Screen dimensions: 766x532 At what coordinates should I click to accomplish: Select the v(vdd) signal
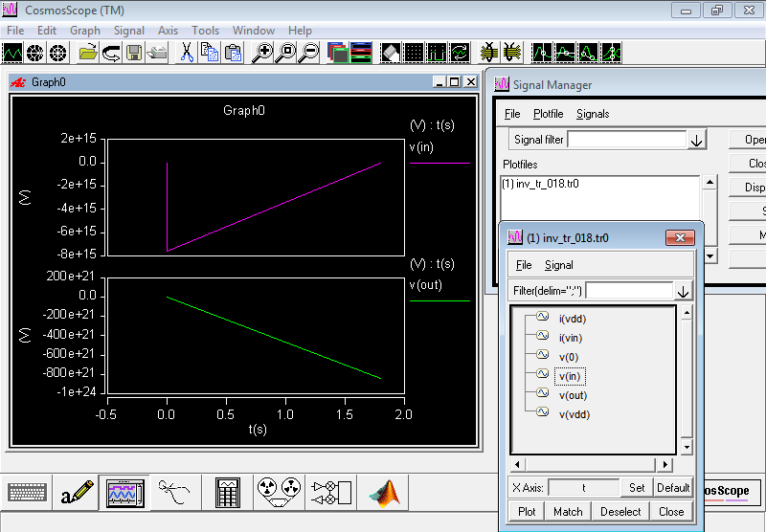click(x=574, y=415)
